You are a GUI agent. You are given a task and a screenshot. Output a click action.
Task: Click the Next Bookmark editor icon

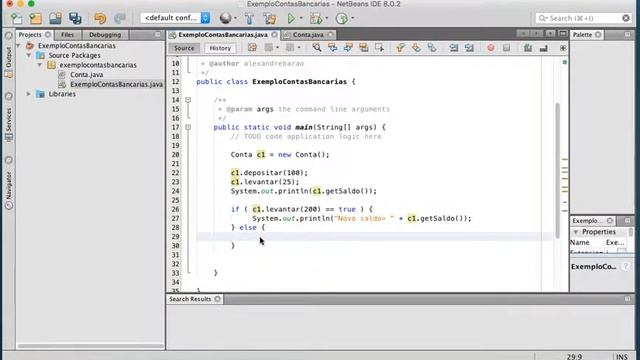pyautogui.click(x=416, y=48)
